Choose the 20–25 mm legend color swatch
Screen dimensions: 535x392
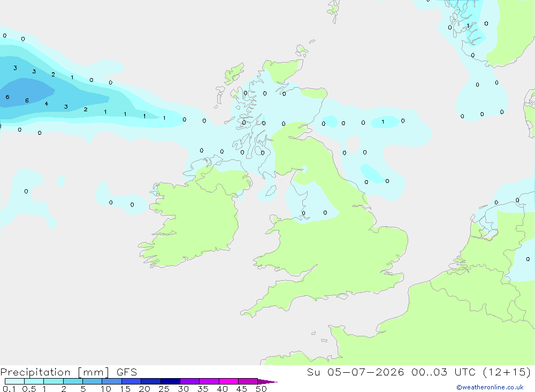(151, 381)
